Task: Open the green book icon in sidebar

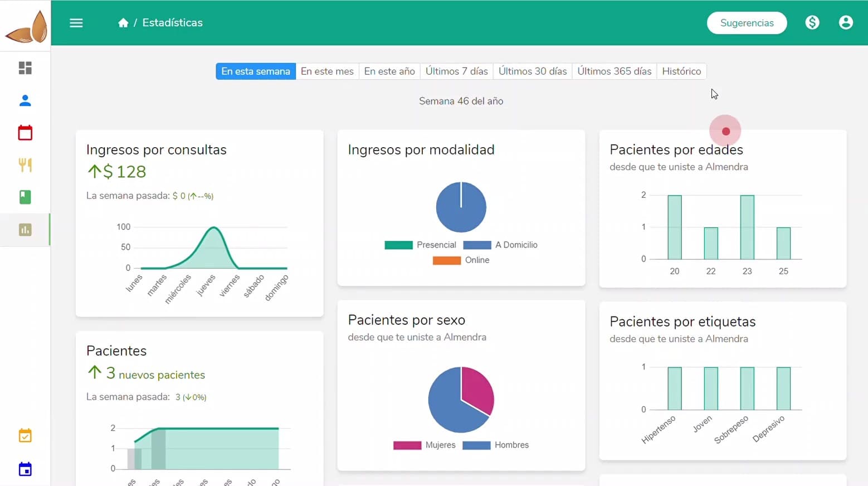Action: [x=25, y=197]
